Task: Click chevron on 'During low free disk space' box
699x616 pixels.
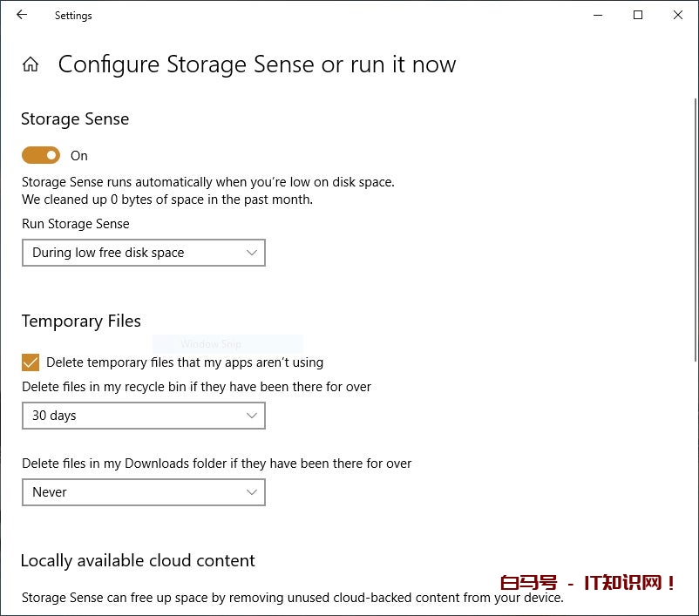Action: (252, 253)
